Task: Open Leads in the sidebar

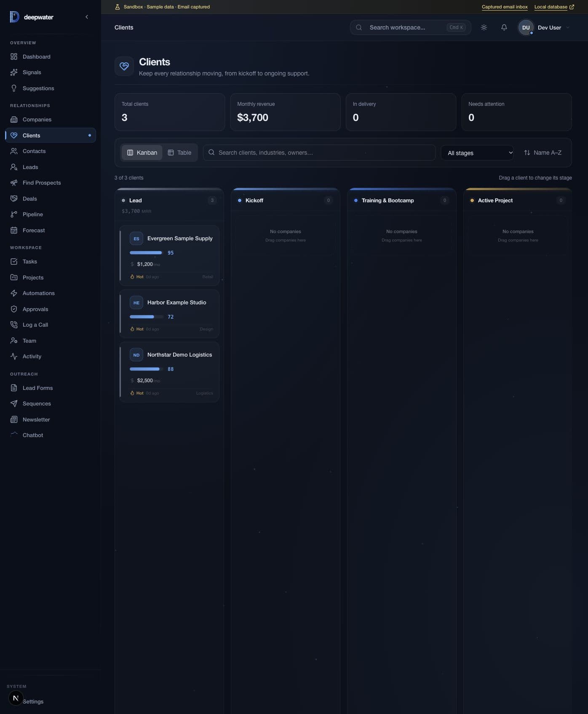Action: pyautogui.click(x=51, y=167)
